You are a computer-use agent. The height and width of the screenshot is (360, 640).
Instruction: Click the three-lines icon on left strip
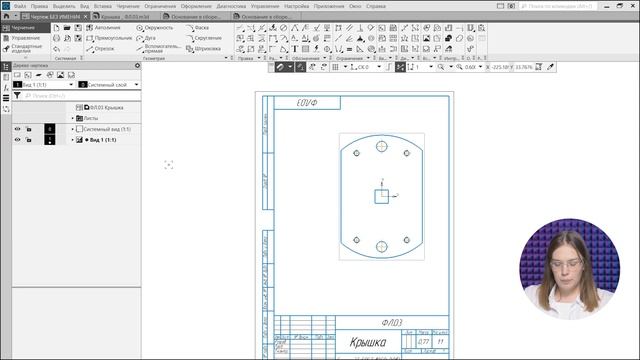(6, 98)
